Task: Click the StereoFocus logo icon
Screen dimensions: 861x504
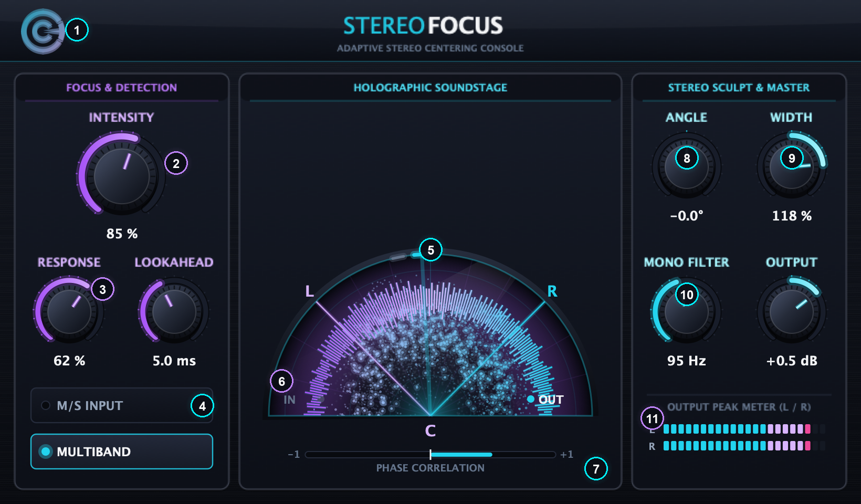Action: pyautogui.click(x=43, y=31)
